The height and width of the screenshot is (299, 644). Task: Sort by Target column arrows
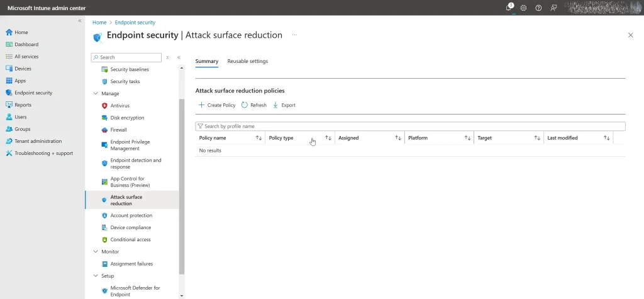tap(537, 138)
